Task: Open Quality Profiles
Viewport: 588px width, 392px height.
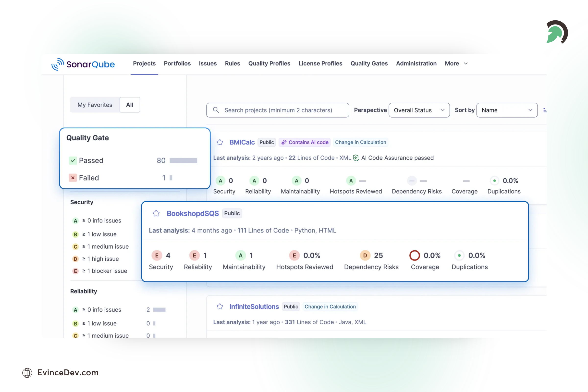Action: (269, 63)
